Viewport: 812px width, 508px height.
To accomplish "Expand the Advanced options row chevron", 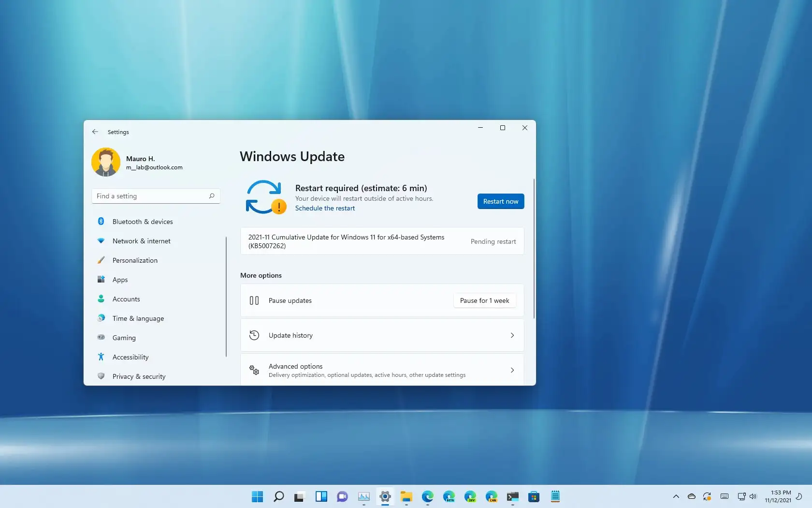I will [x=512, y=370].
